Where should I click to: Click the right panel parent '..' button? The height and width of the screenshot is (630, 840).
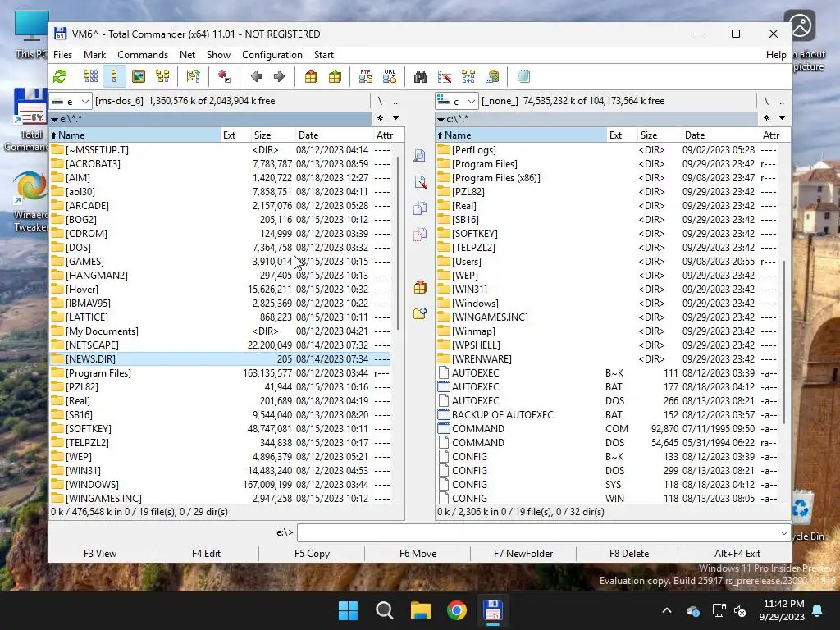pos(782,101)
